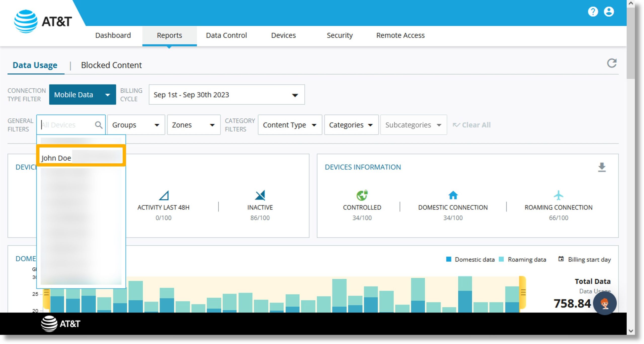Click the Domestic Connection house icon

(453, 195)
